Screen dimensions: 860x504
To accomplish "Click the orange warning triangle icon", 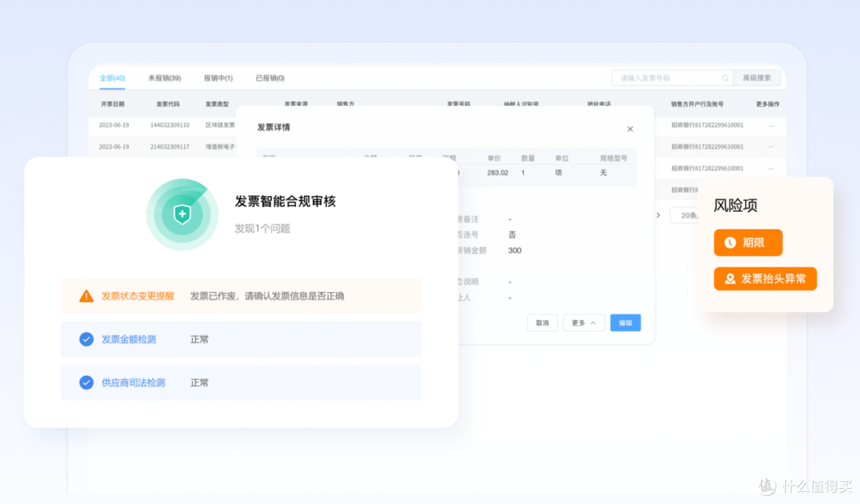I will [x=86, y=296].
